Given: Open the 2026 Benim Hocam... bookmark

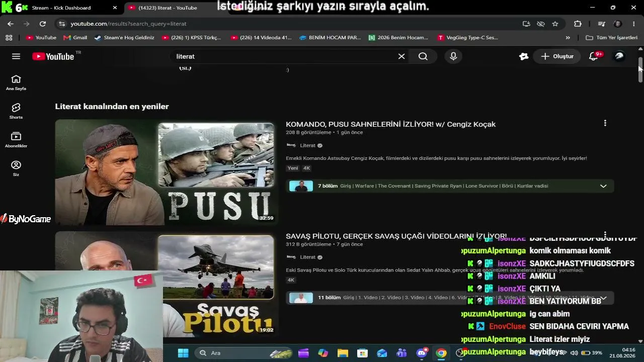Looking at the screenshot, I should (x=398, y=38).
